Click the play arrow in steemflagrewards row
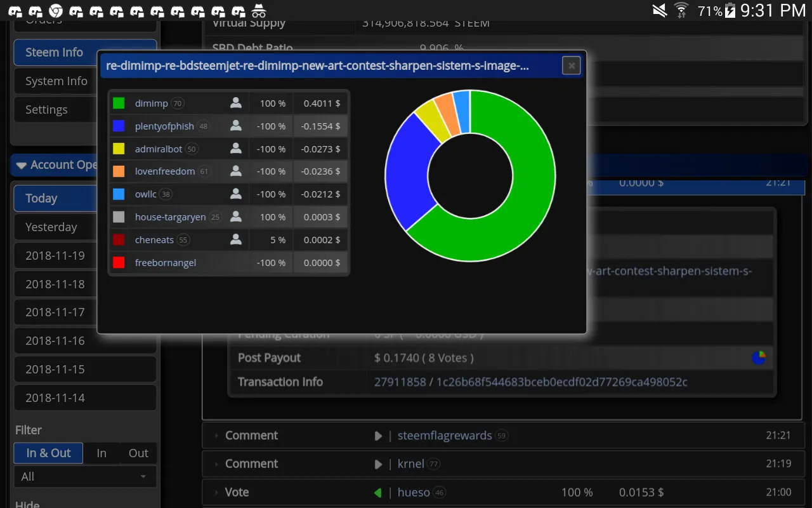Image resolution: width=812 pixels, height=508 pixels. pyautogui.click(x=378, y=436)
